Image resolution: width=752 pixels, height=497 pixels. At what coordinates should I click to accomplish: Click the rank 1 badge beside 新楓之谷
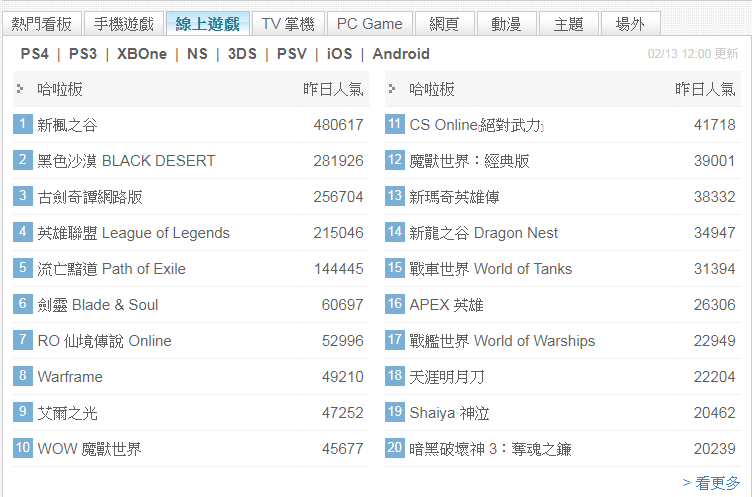(23, 124)
